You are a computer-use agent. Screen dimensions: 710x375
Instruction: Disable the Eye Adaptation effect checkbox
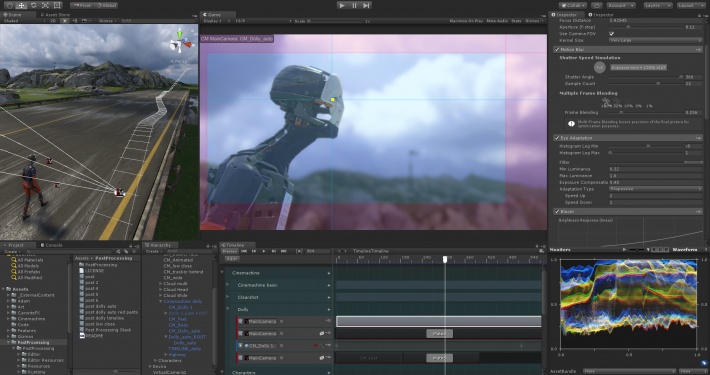click(x=557, y=138)
